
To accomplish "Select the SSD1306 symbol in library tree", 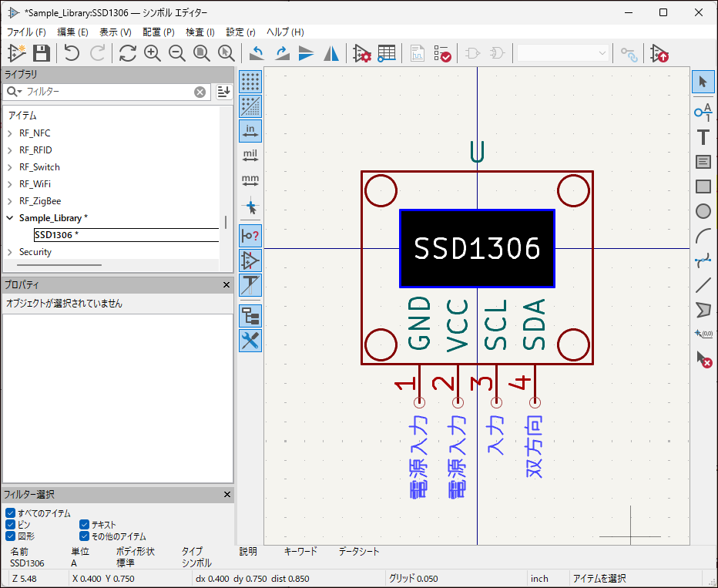I will 55,235.
